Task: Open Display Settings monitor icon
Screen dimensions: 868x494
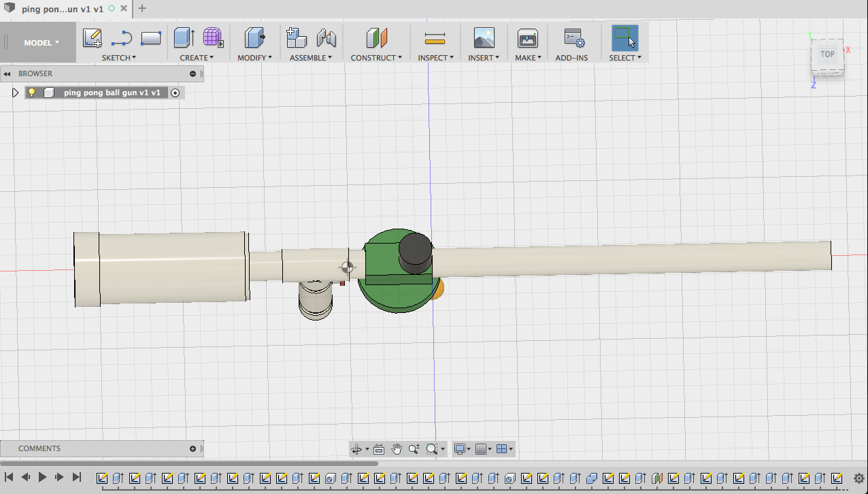Action: tap(461, 449)
